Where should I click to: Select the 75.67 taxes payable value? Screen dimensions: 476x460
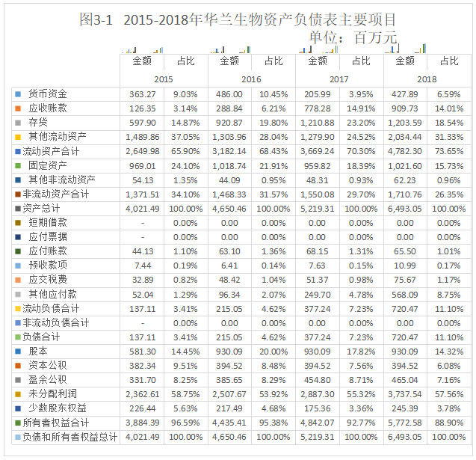click(x=405, y=280)
